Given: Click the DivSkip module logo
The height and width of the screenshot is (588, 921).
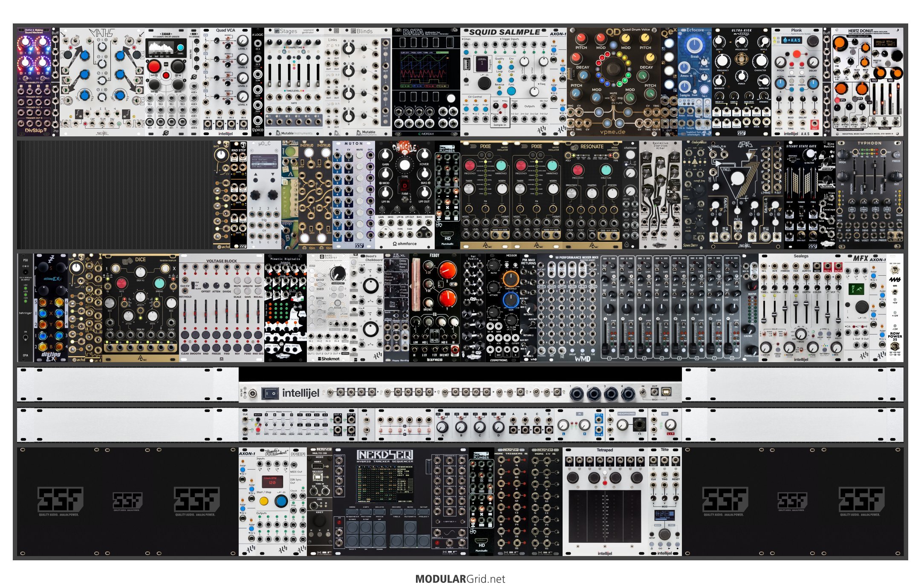Looking at the screenshot, I should click(36, 130).
